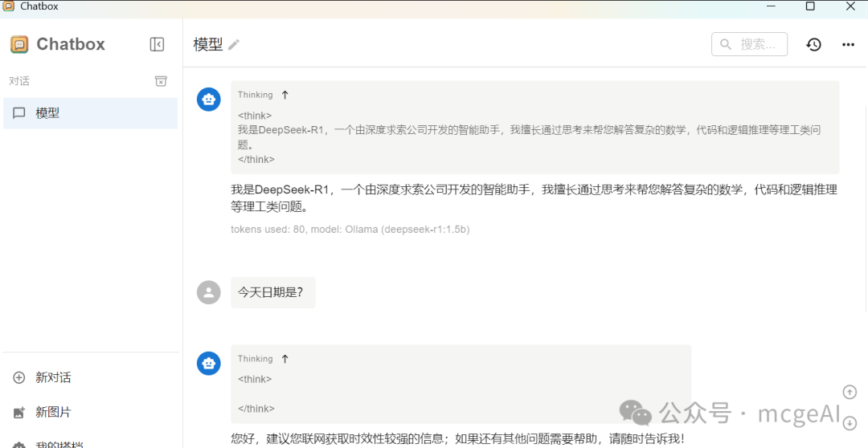Click the reply starting with 您好，建议您联网
The width and height of the screenshot is (868, 448).
[458, 439]
